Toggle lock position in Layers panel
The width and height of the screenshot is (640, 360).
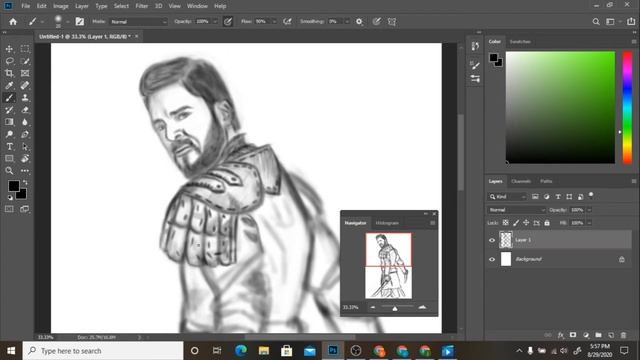[526, 223]
